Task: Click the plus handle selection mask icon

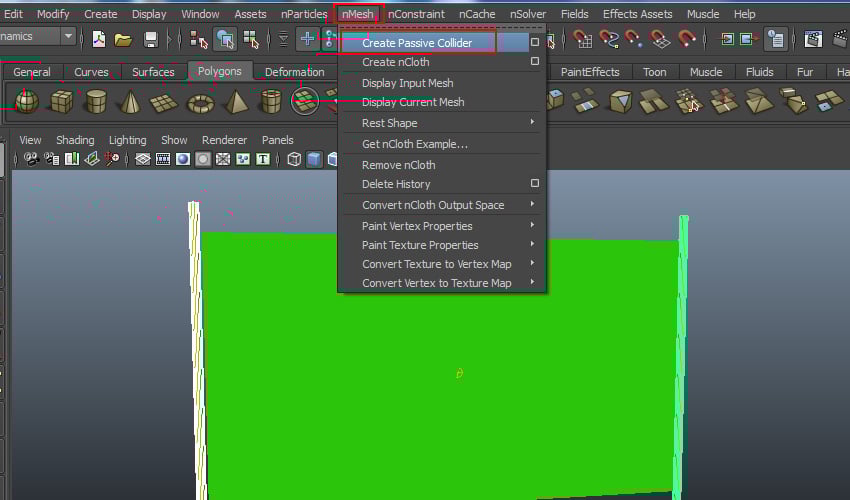Action: coord(307,39)
